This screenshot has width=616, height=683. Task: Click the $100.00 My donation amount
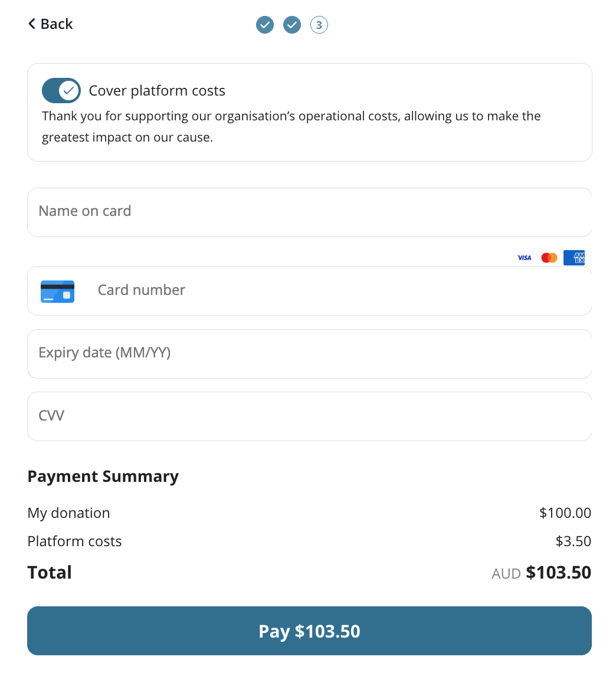click(565, 513)
